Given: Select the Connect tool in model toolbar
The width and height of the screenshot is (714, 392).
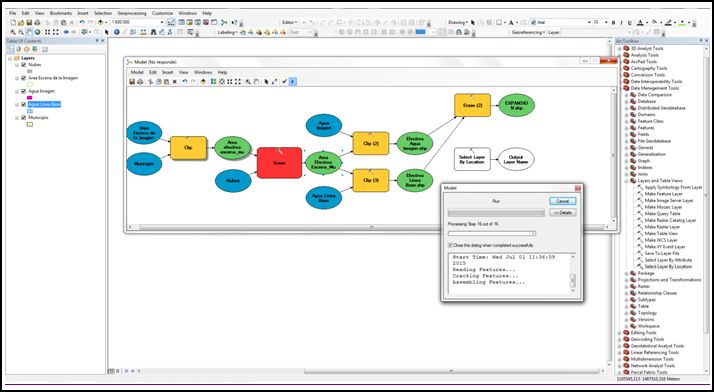Looking at the screenshot, I should [x=274, y=81].
